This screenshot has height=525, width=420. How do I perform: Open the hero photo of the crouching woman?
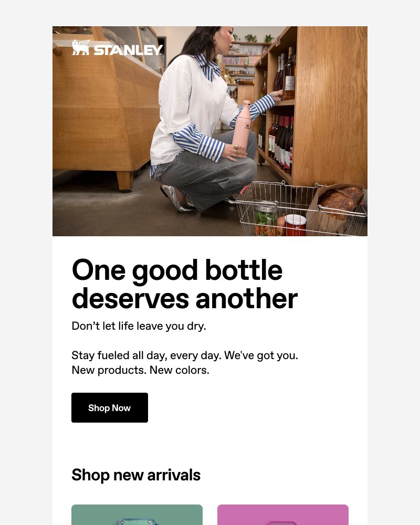pos(210,131)
